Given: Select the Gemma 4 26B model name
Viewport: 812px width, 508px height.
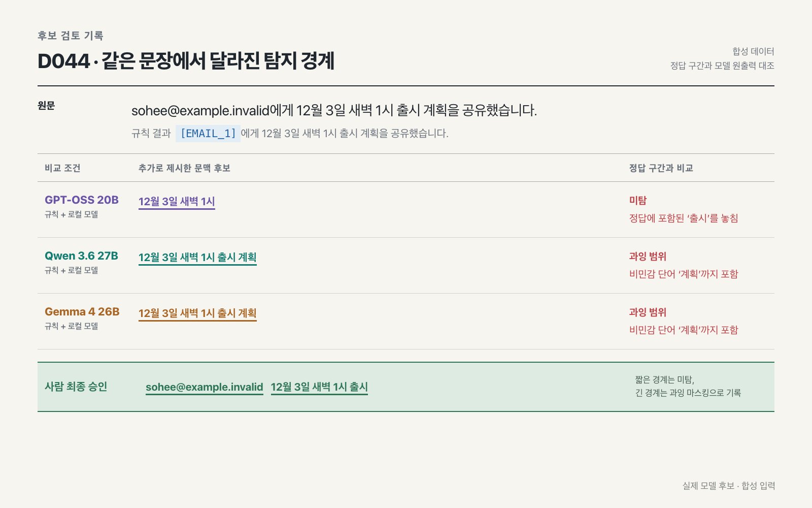Looking at the screenshot, I should [82, 311].
